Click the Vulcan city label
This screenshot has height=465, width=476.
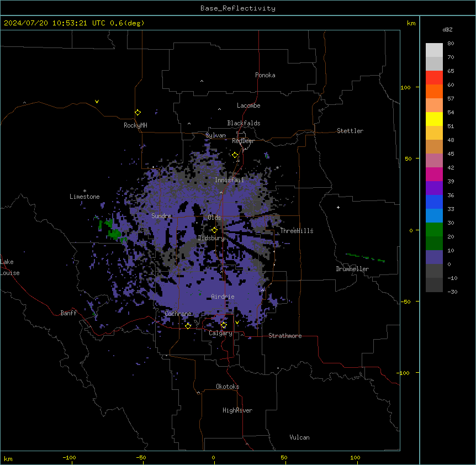point(300,437)
